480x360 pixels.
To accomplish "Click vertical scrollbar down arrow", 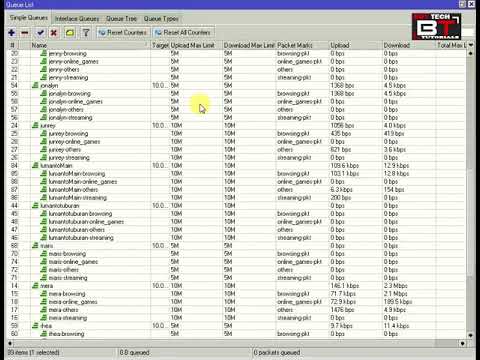I will pyautogui.click(x=470, y=335).
